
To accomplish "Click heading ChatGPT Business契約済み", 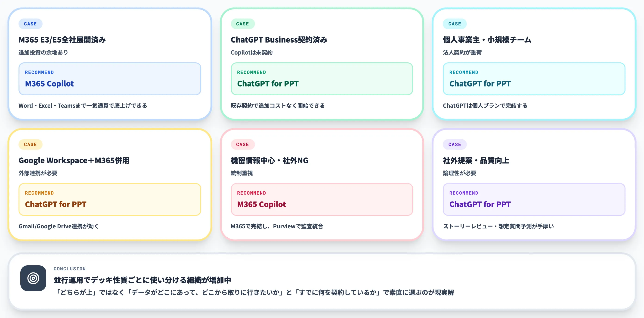I will pos(279,40).
